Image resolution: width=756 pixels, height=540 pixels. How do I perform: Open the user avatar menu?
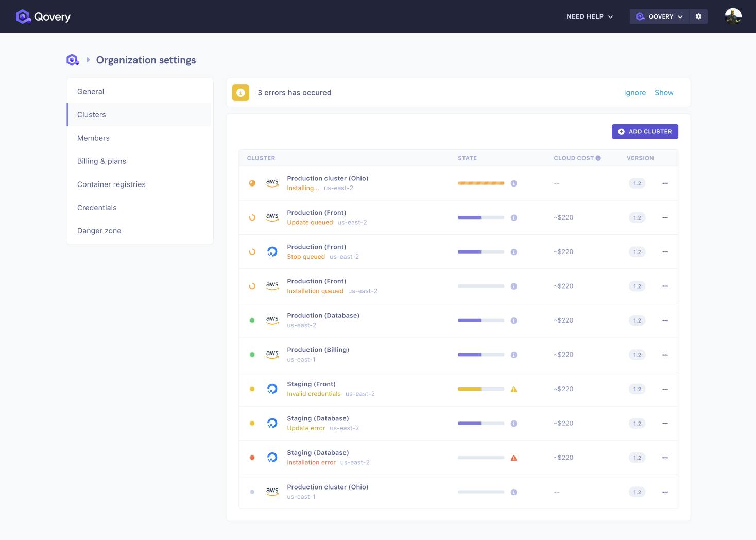(x=733, y=16)
